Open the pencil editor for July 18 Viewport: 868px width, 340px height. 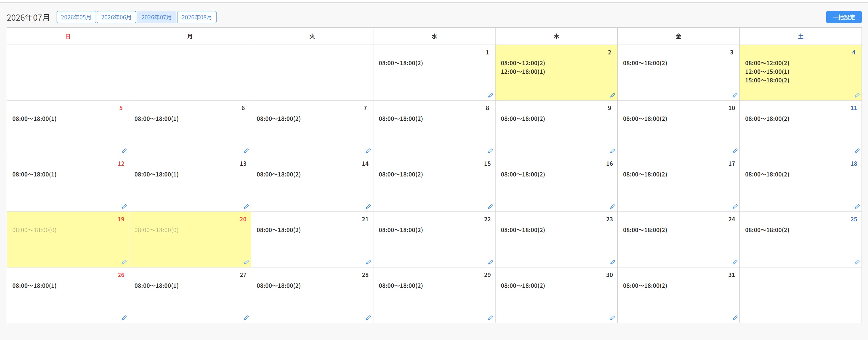pos(857,206)
